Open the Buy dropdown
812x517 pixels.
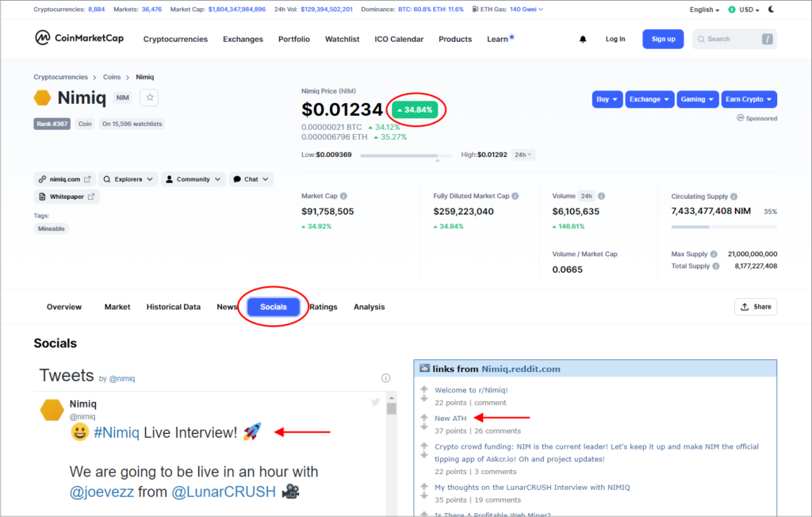click(x=607, y=99)
